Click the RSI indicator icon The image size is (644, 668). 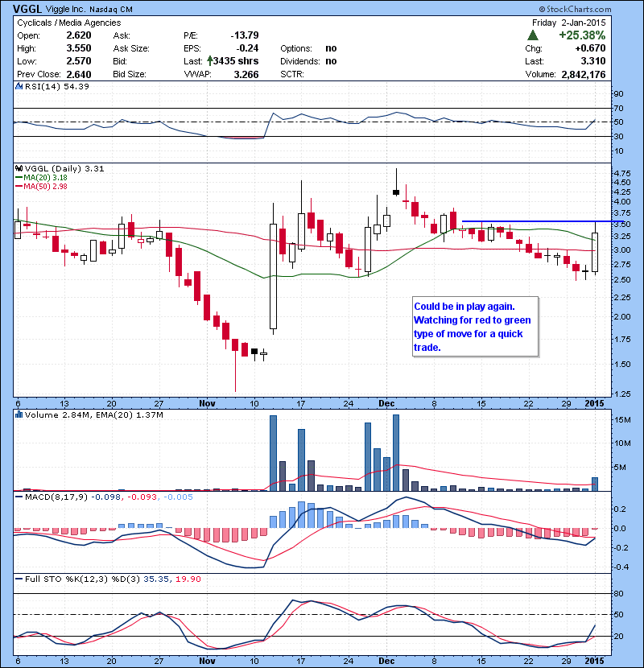click(x=19, y=86)
